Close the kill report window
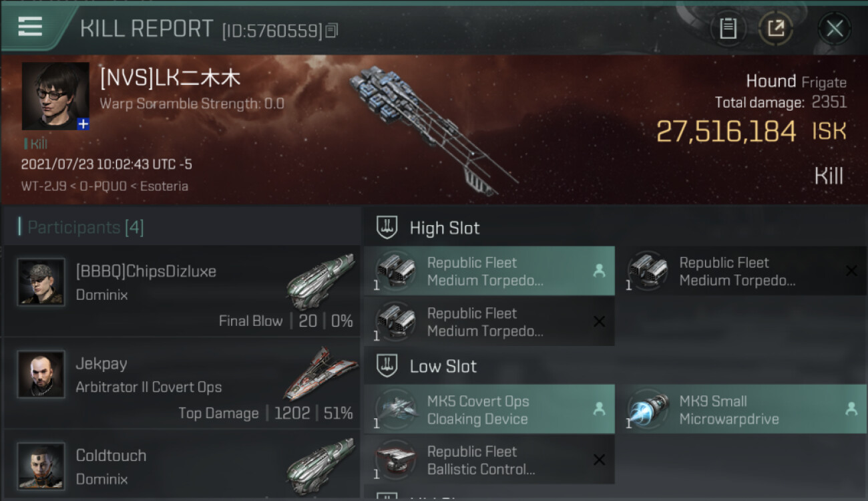868x501 pixels. click(834, 29)
